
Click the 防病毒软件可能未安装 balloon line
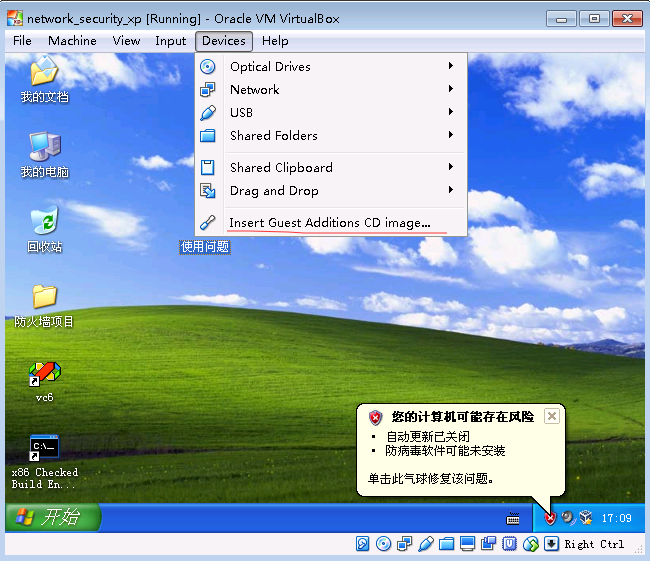click(445, 450)
